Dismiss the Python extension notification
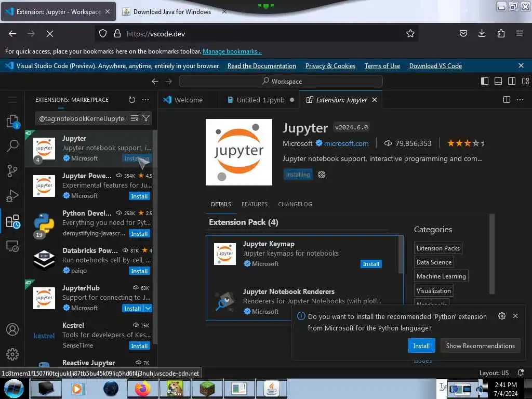This screenshot has height=399, width=532. 515,316
